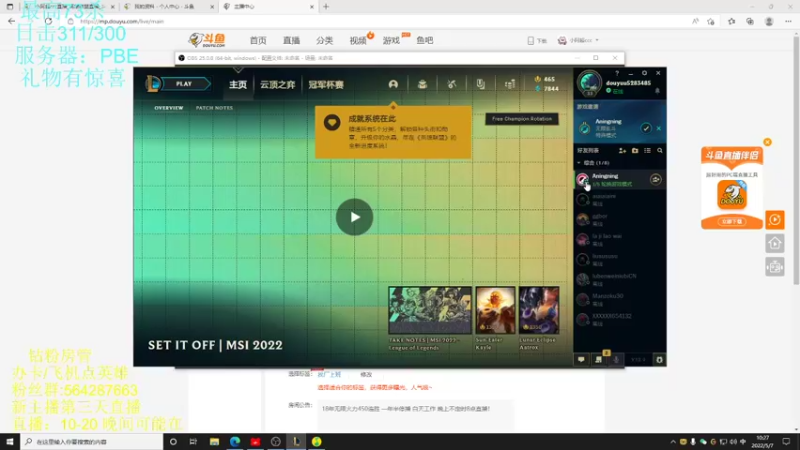Screen dimensions: 800x450
Task: Open File Explorer from the taskbar
Action: tap(214, 441)
